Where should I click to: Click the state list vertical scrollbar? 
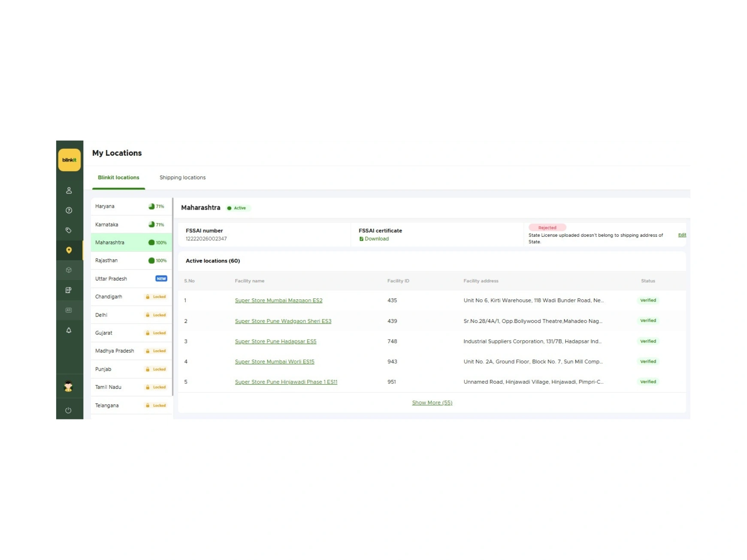click(172, 297)
